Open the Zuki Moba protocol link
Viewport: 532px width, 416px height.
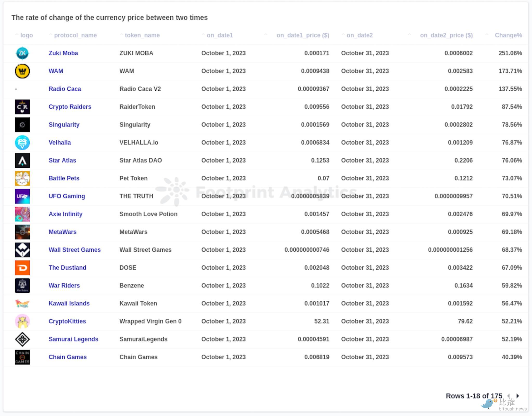tap(63, 53)
